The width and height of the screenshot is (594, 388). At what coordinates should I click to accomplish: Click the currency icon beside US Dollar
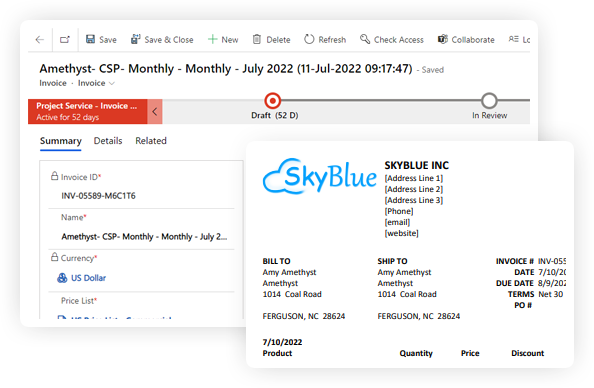click(62, 278)
